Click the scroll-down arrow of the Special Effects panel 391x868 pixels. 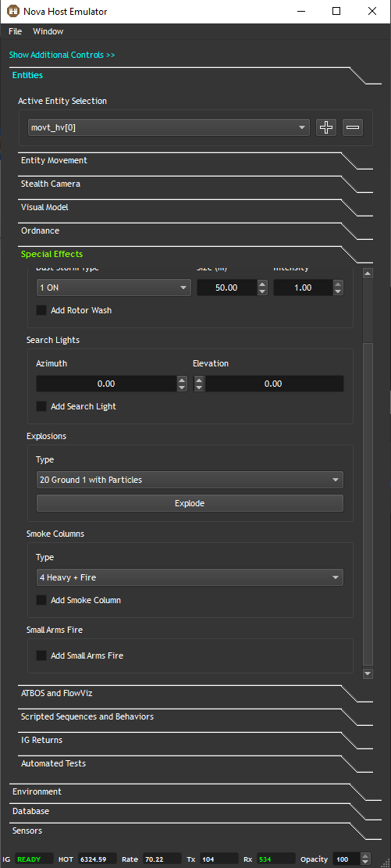pyautogui.click(x=368, y=673)
